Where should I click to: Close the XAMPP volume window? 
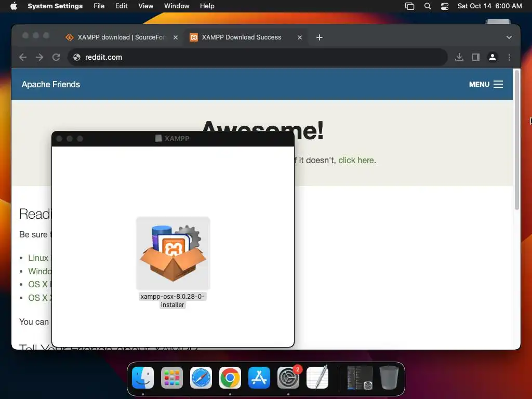59,139
